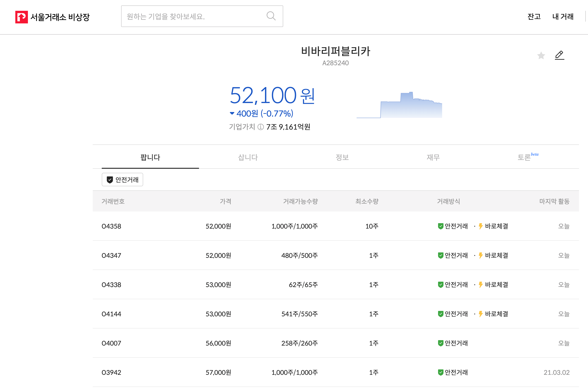This screenshot has width=588, height=391.
Task: Click the 비바리퍼블리카 company name heading
Action: point(336,51)
